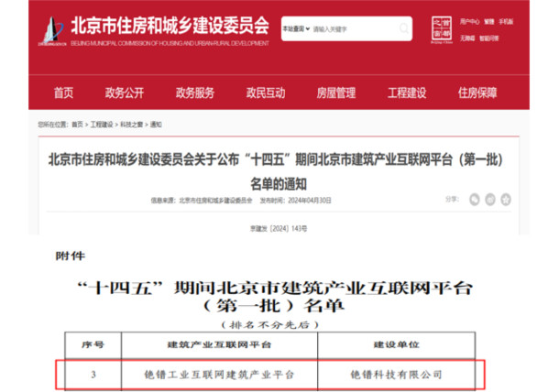Click the commission building logo icon
The image size is (559, 392).
pos(52,30)
